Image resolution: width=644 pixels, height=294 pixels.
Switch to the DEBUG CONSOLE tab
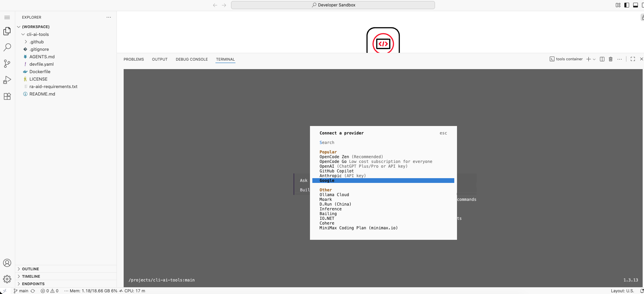click(x=191, y=59)
